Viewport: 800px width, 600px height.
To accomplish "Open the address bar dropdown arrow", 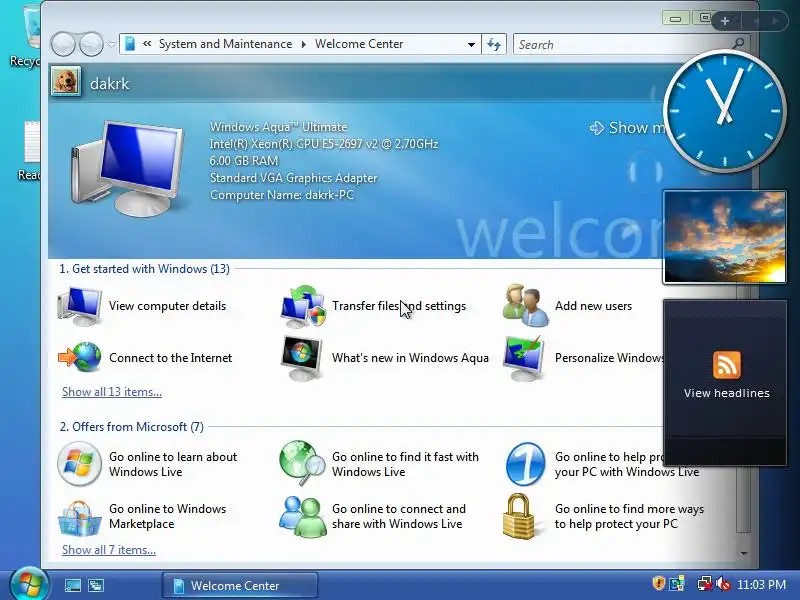I will point(471,45).
